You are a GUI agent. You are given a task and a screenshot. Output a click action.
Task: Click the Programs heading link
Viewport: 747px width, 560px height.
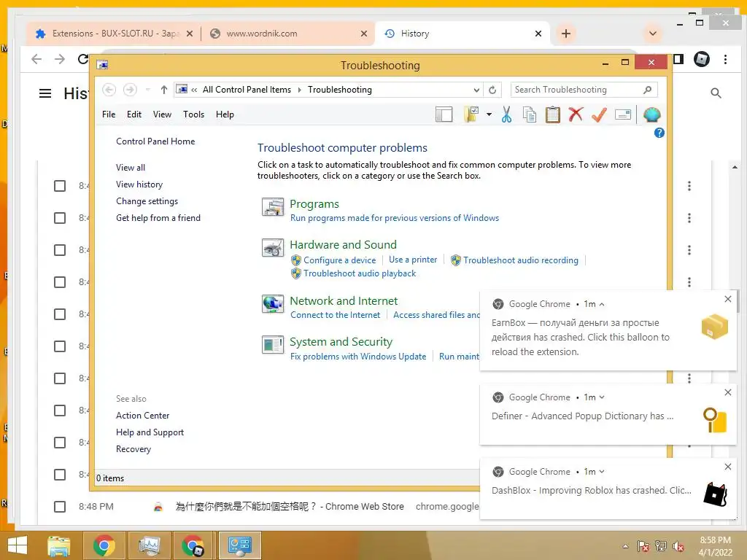(x=314, y=204)
